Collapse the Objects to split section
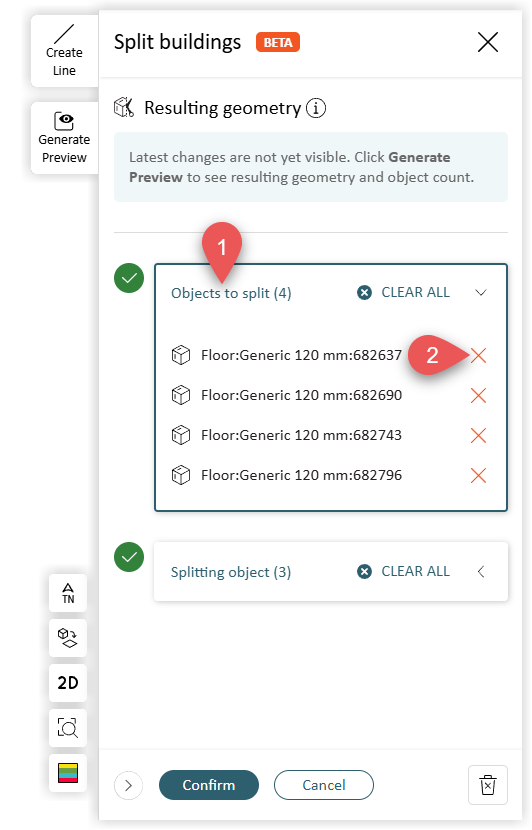Image resolution: width=532 pixels, height=830 pixels. (x=481, y=293)
